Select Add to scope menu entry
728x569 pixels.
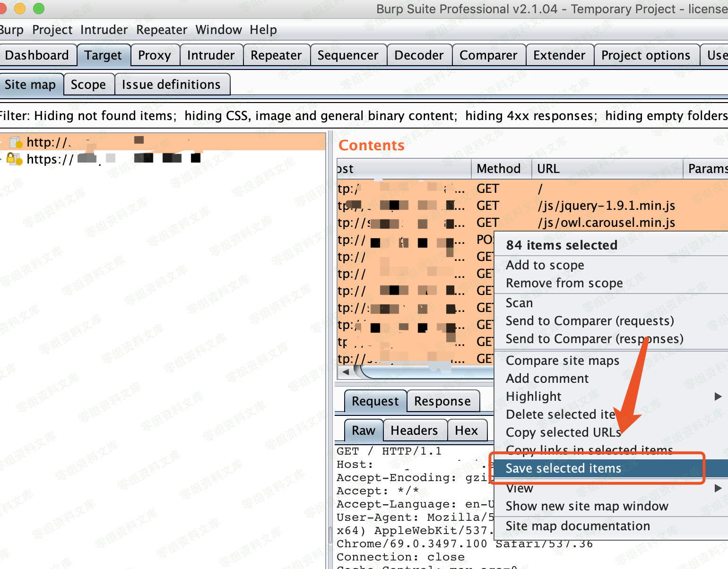coord(545,265)
